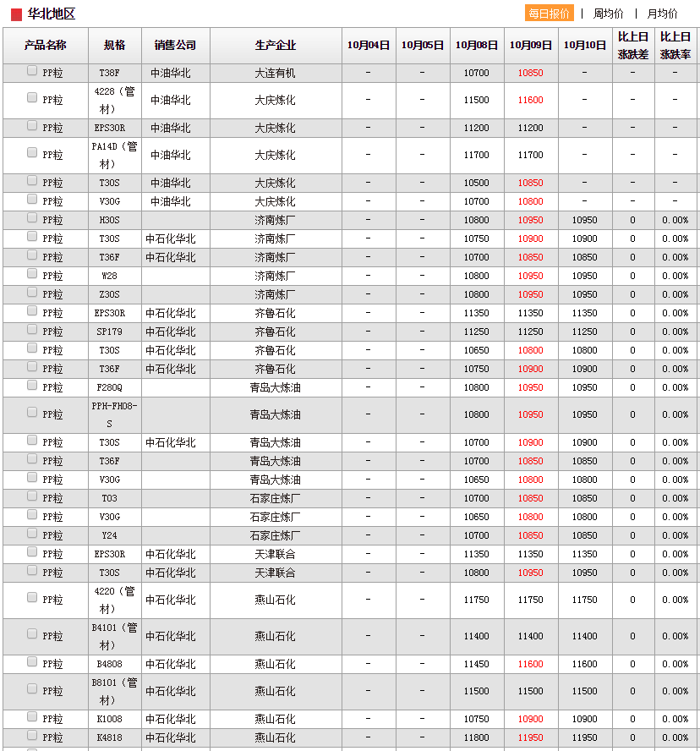Click the 10月08日 column header
The width and height of the screenshot is (700, 751).
pyautogui.click(x=477, y=46)
